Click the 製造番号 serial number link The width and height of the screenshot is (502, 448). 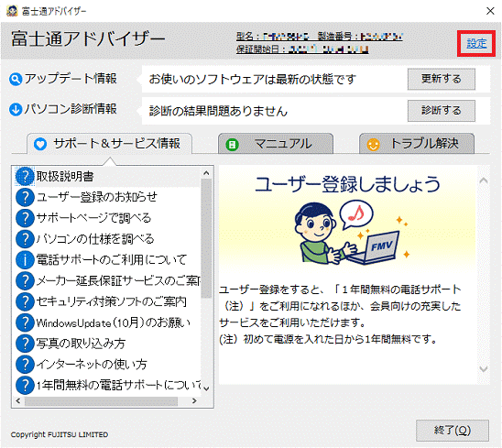(x=360, y=36)
